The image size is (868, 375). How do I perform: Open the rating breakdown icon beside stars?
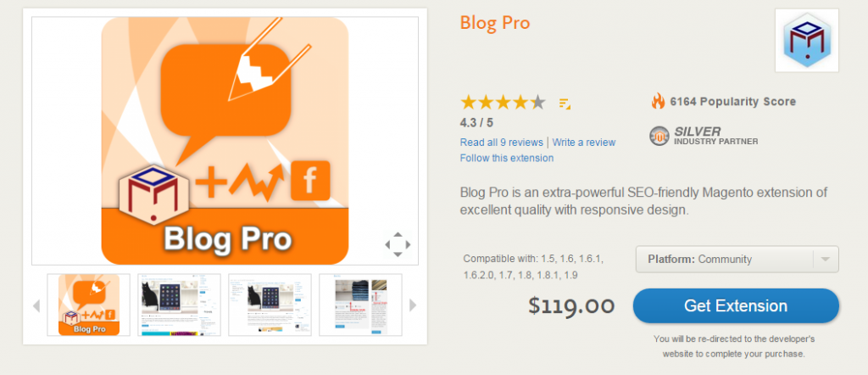(x=565, y=103)
